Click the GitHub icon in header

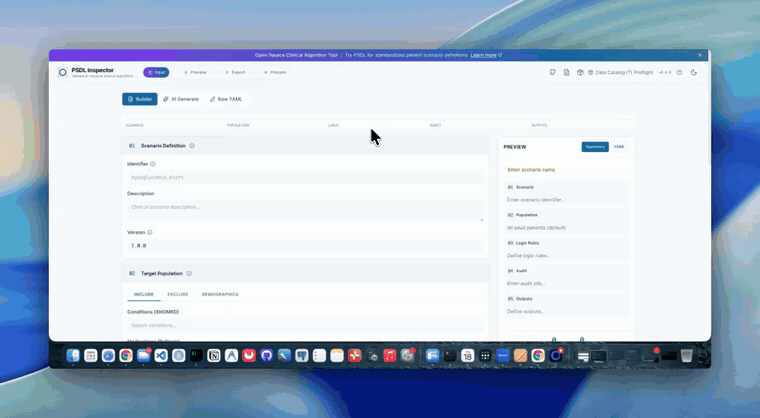(x=553, y=72)
